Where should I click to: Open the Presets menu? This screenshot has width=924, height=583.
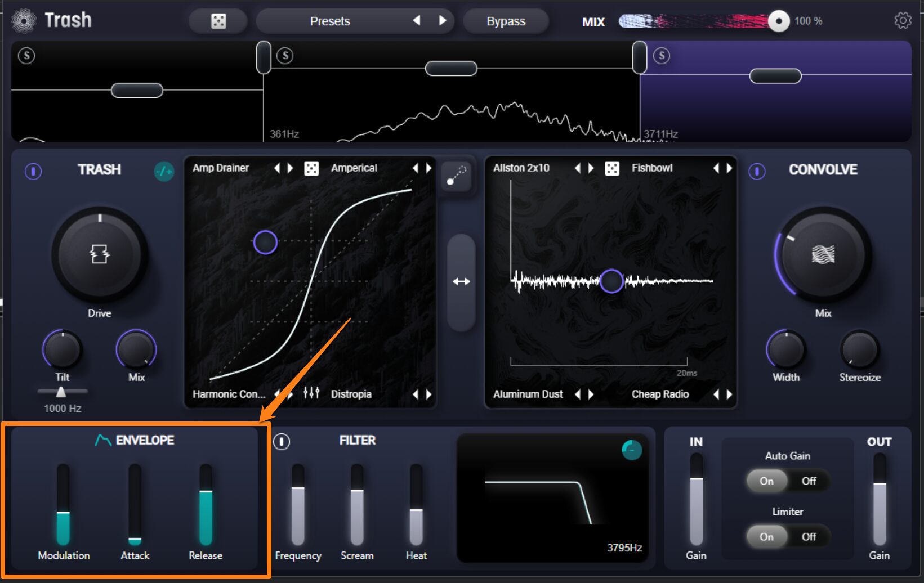(x=330, y=21)
